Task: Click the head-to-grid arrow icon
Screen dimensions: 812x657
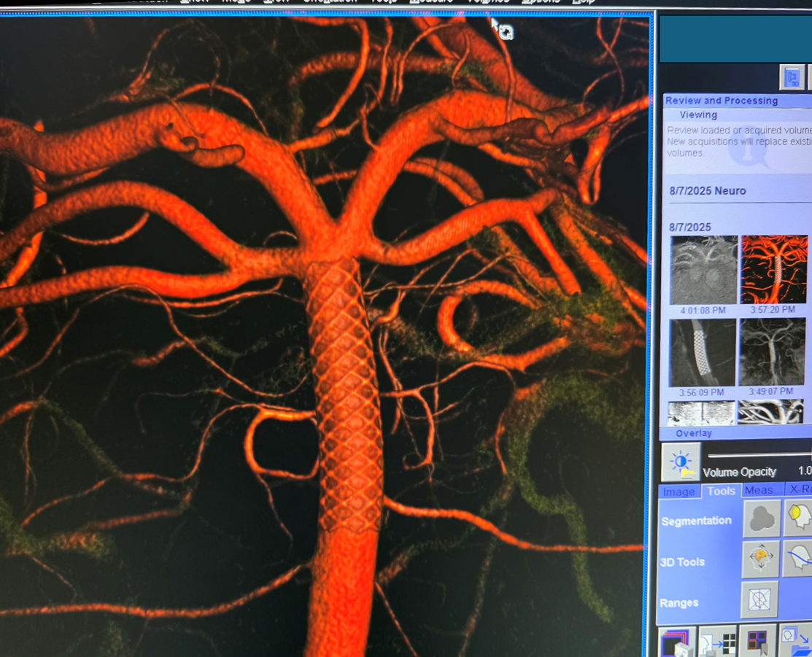Action: click(717, 642)
